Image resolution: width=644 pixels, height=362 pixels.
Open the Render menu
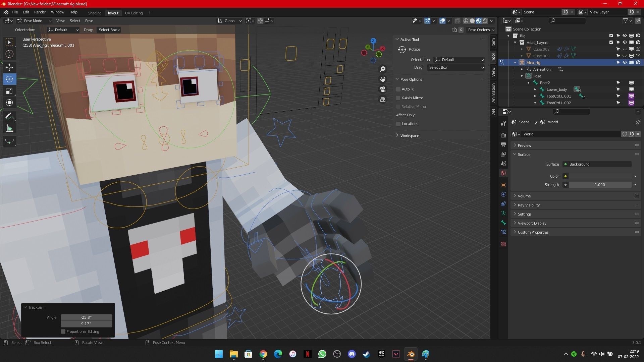tap(40, 12)
